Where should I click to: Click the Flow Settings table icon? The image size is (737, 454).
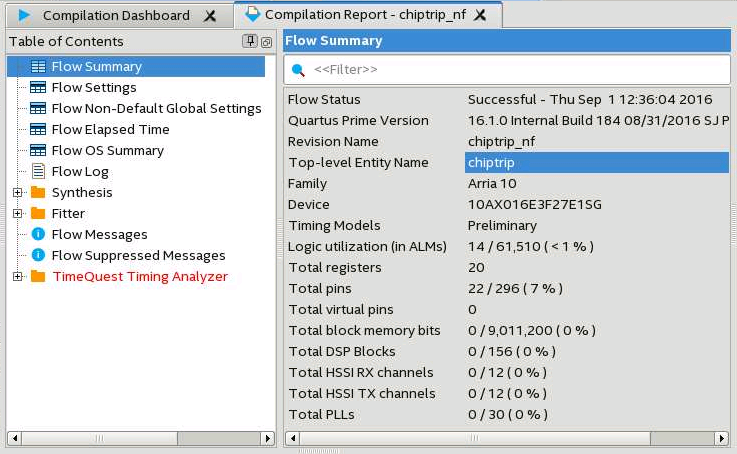click(x=38, y=88)
